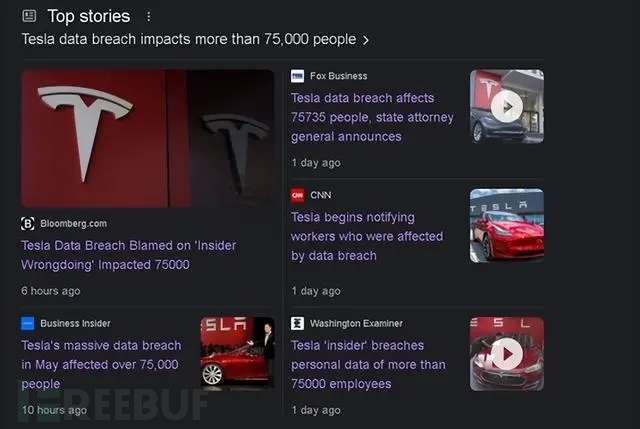Open Business Insider 'massive data breach' headline
Screen dimensions: 640x429
(x=101, y=364)
